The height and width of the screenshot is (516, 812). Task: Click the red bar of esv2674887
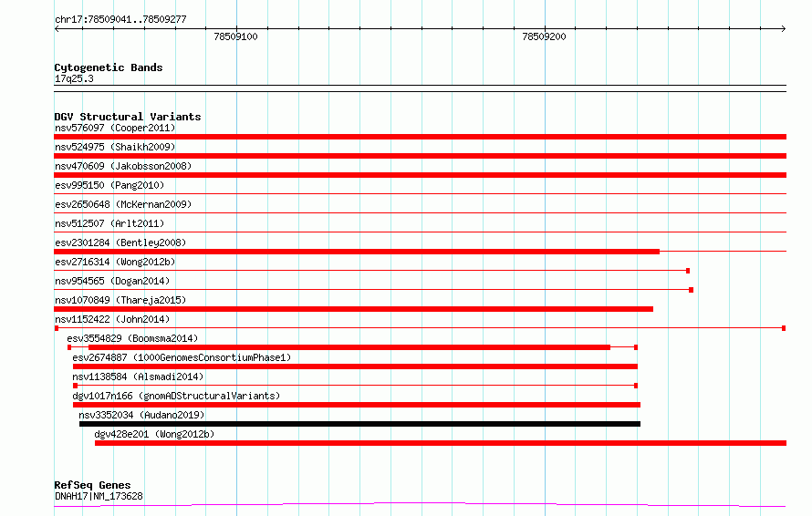pos(355,366)
